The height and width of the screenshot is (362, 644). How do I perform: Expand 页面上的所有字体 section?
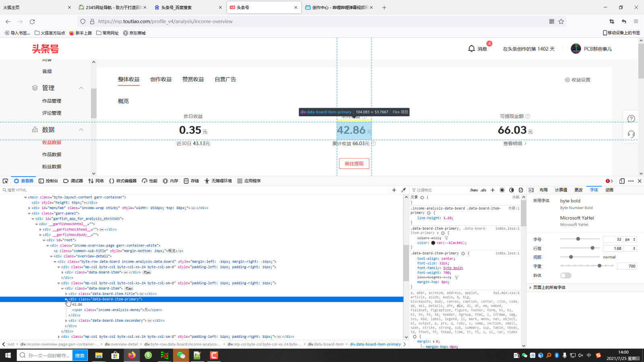pyautogui.click(x=531, y=287)
